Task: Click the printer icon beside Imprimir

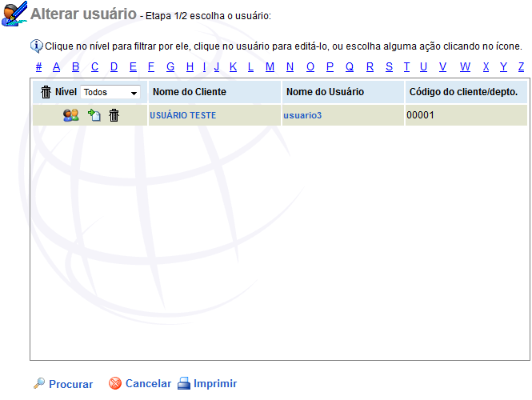Action: tap(184, 383)
